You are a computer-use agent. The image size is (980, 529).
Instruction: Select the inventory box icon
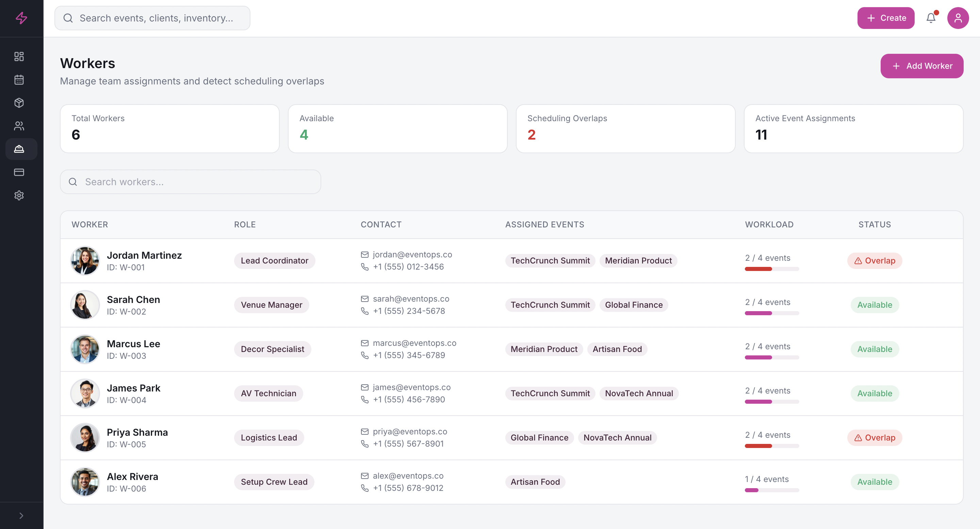(x=19, y=103)
